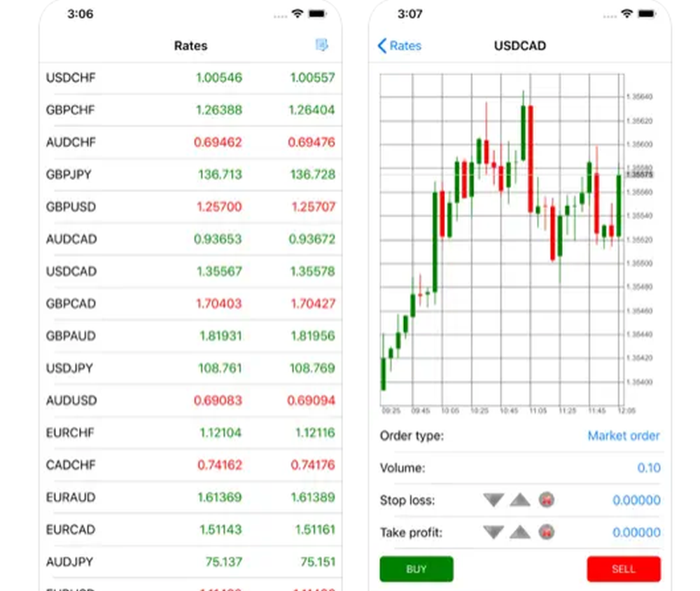Tap the green BUY button
This screenshot has width=700, height=591.
[416, 569]
